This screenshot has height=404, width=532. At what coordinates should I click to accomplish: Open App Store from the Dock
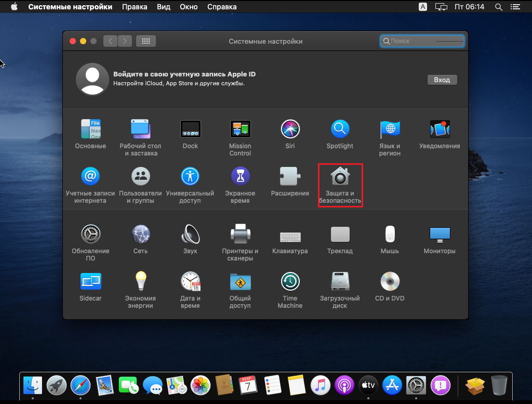pos(392,385)
